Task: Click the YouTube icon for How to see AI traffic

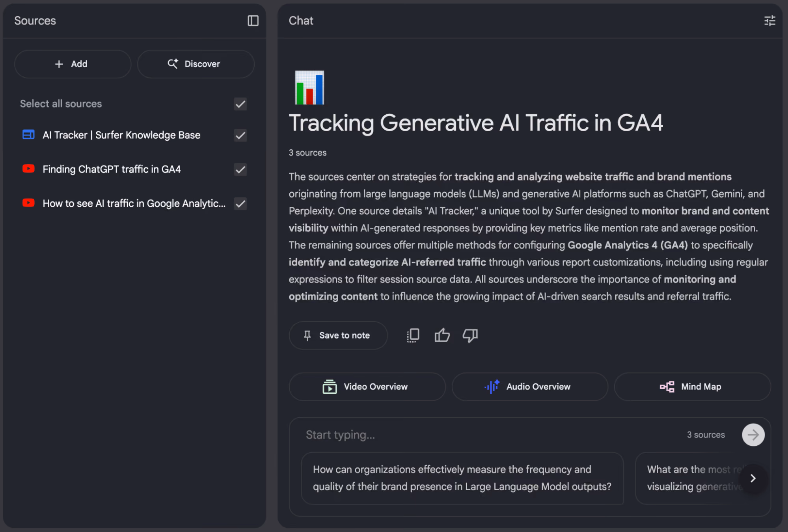Action: point(28,203)
